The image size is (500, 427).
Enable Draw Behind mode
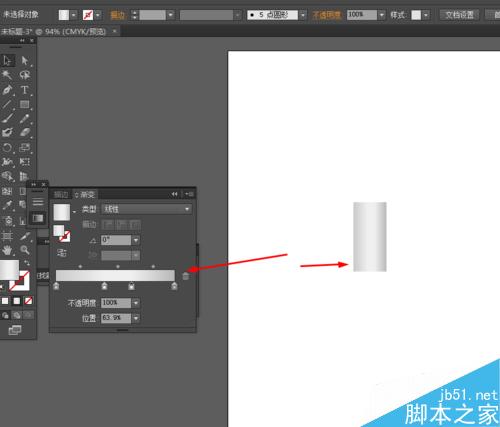(17, 315)
